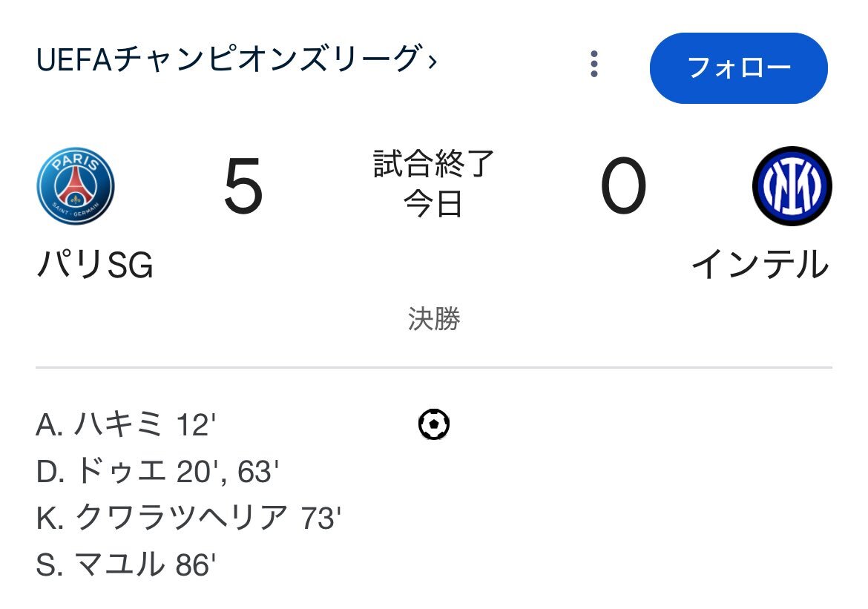
Task: Select scorer A. ハキミ 12'
Action: 125,426
